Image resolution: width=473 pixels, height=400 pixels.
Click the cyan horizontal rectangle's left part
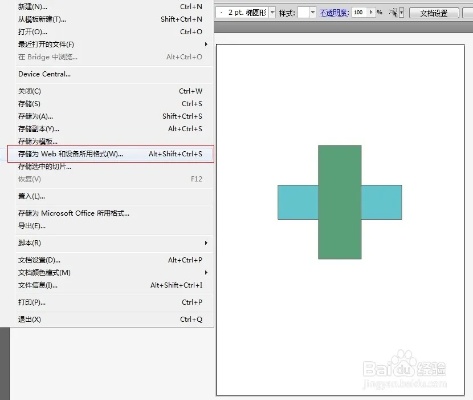pyautogui.click(x=298, y=202)
